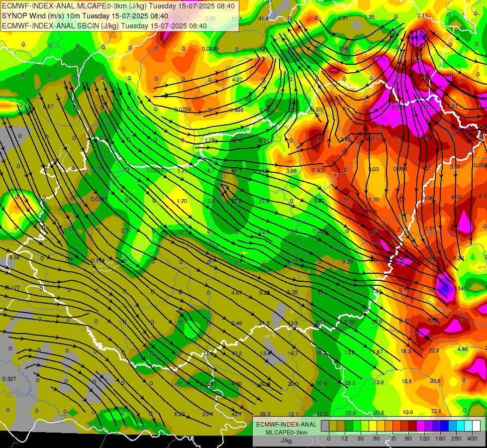
Task: Click the map value 4.27
Action: pos(237,80)
